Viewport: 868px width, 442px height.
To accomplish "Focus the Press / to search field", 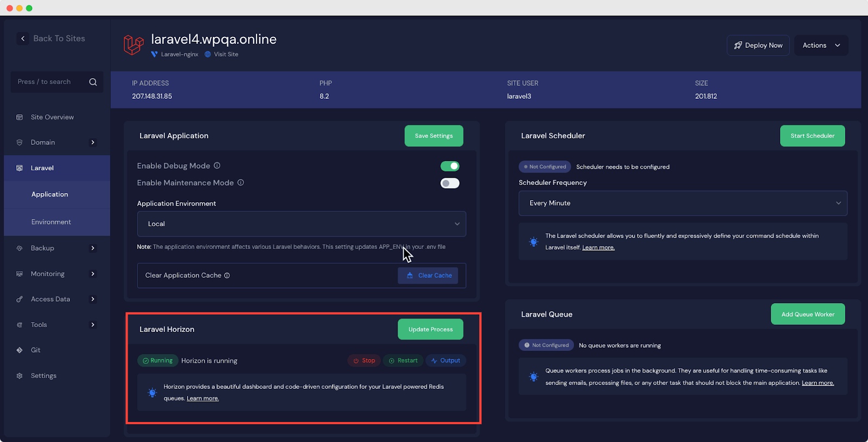I will coord(49,82).
